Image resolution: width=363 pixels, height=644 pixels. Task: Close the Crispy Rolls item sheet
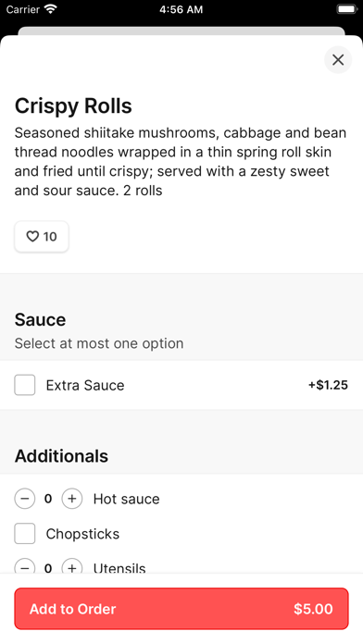click(x=338, y=60)
